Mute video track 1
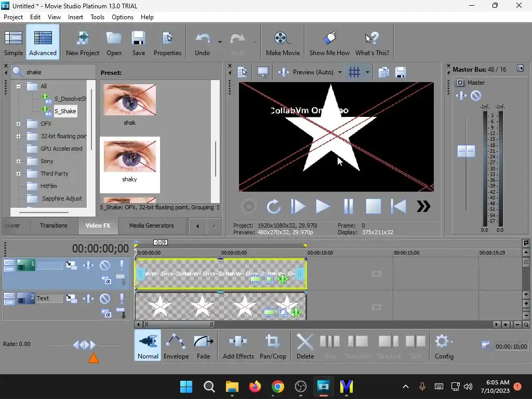 pos(105,265)
